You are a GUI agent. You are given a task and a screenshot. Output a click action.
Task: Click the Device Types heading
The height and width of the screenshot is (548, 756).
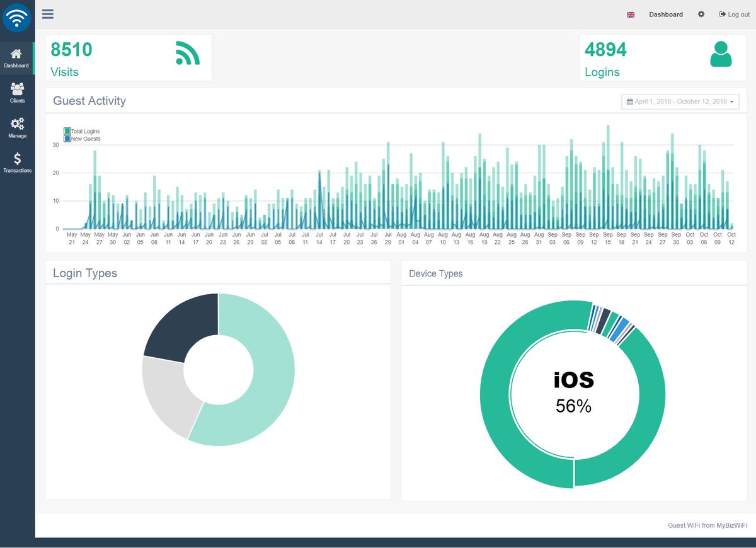436,273
